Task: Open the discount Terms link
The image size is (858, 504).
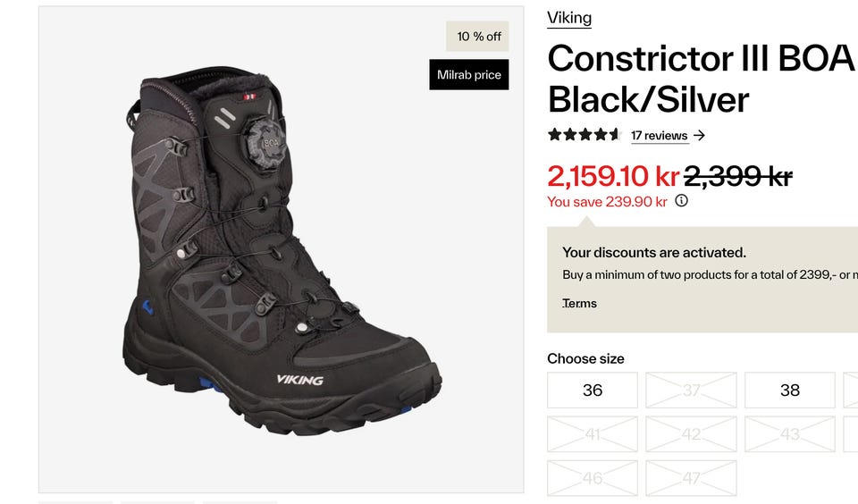Action: (x=580, y=304)
